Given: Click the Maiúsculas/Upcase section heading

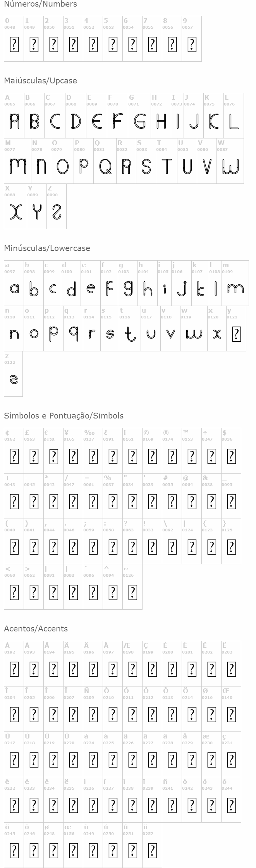Looking at the screenshot, I should [x=40, y=81].
